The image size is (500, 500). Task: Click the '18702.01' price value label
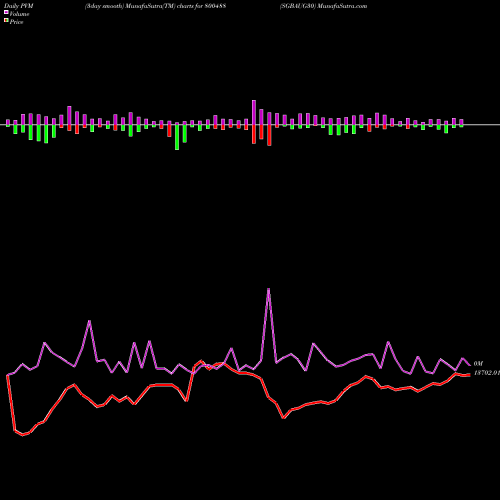487,373
